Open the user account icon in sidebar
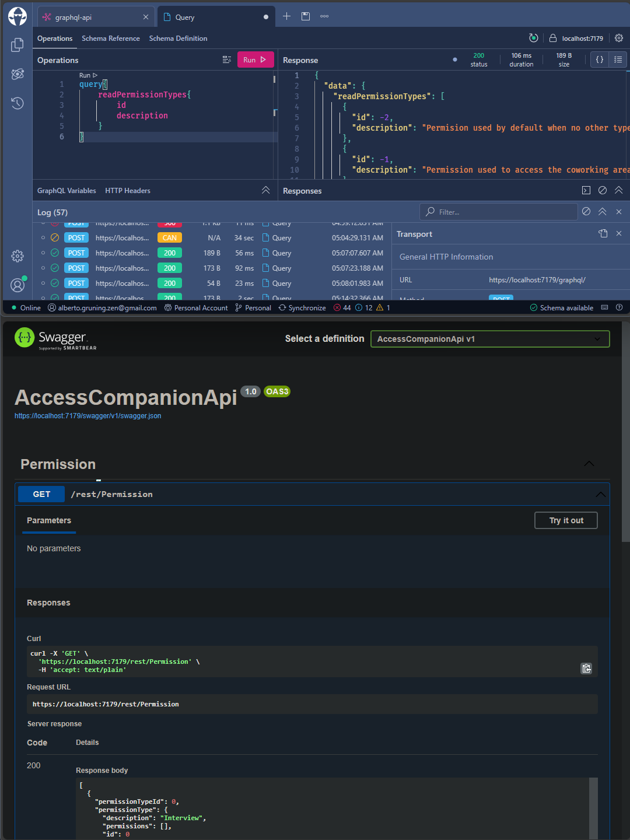 pyautogui.click(x=17, y=285)
